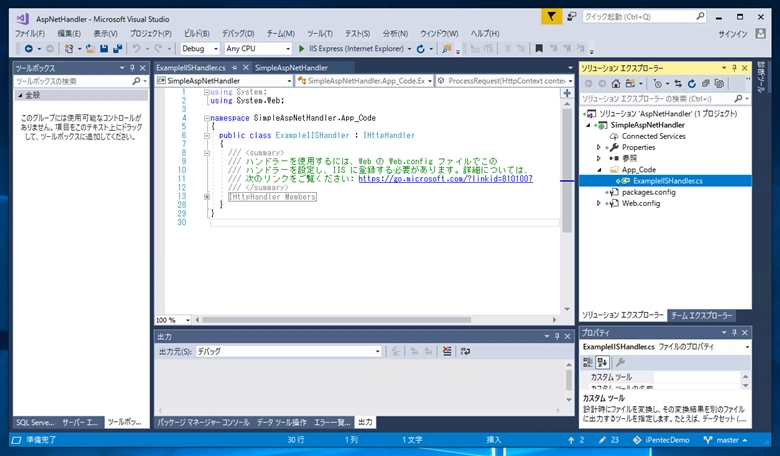This screenshot has height=456, width=780.
Task: Click Clear All icon in Output panel
Action: (447, 351)
